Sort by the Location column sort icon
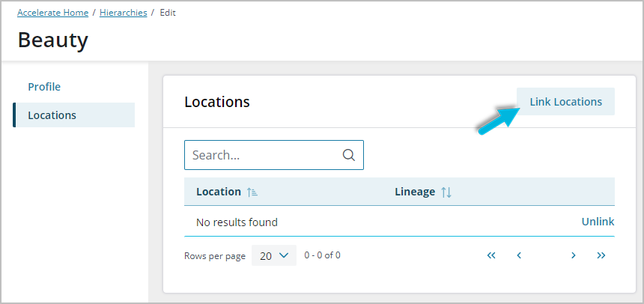 click(252, 192)
